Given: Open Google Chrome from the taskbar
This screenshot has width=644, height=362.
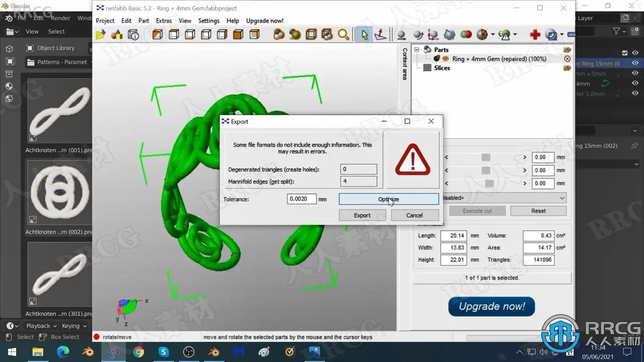Looking at the screenshot, I should pyautogui.click(x=138, y=352).
